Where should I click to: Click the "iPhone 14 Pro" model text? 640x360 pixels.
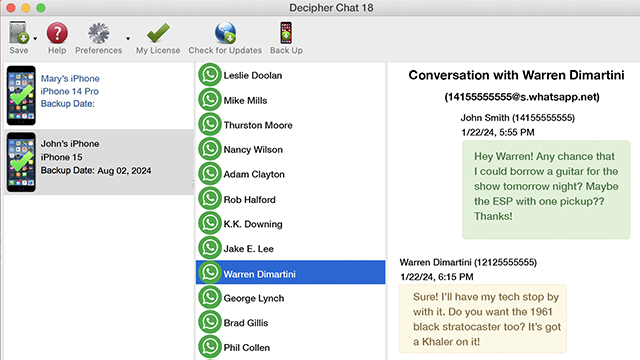point(69,91)
